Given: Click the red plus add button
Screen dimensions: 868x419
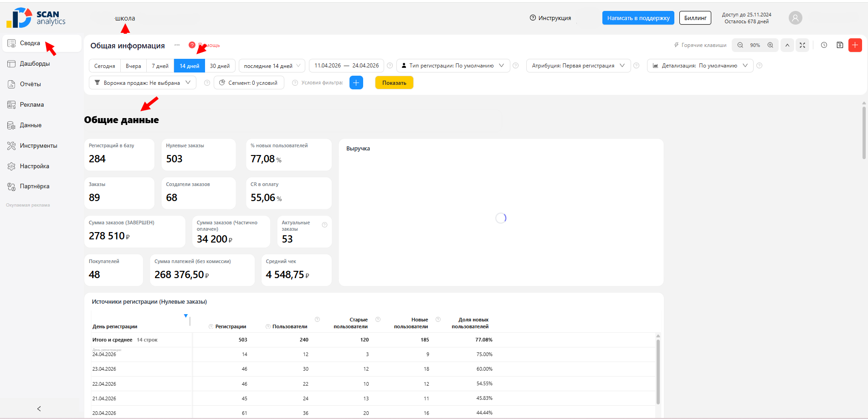Looking at the screenshot, I should pos(855,45).
